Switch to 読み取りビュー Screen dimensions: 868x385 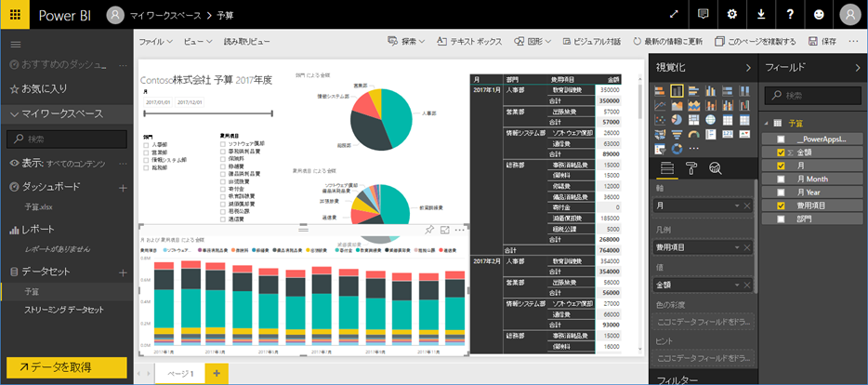click(247, 42)
